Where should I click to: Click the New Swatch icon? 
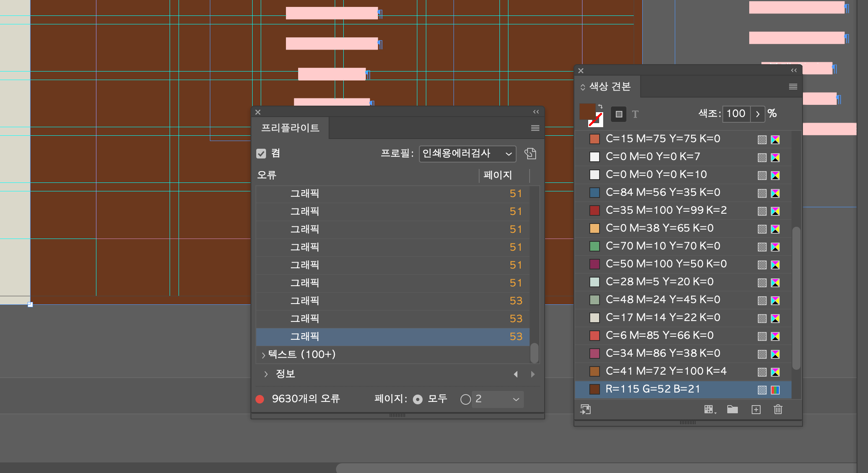point(756,410)
